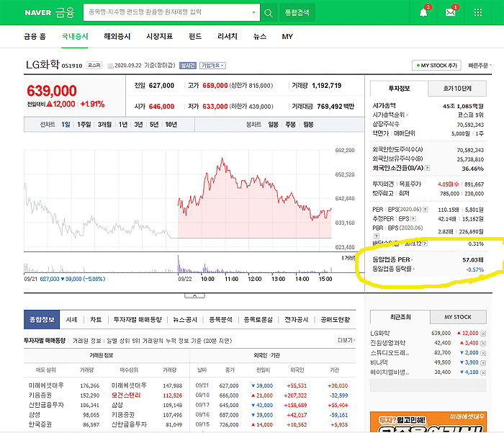Remove 진원생명과학 from the recent list
Viewport: 504px width, 433px height.
[x=483, y=343]
